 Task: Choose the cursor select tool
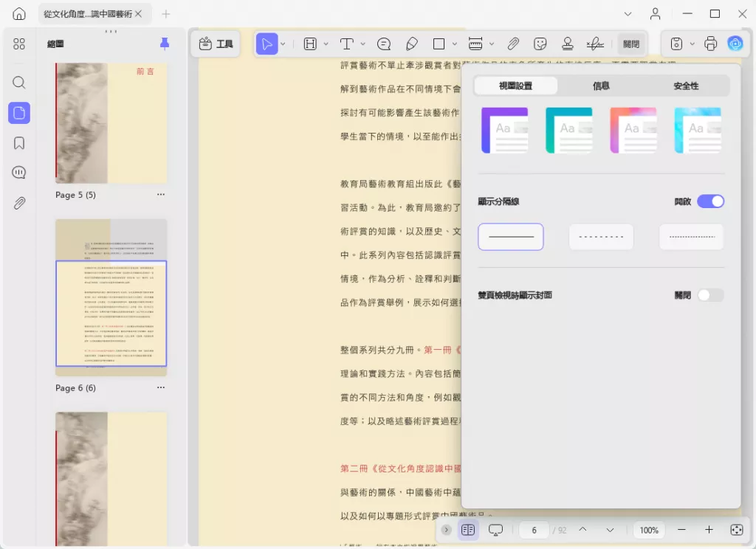pyautogui.click(x=267, y=44)
